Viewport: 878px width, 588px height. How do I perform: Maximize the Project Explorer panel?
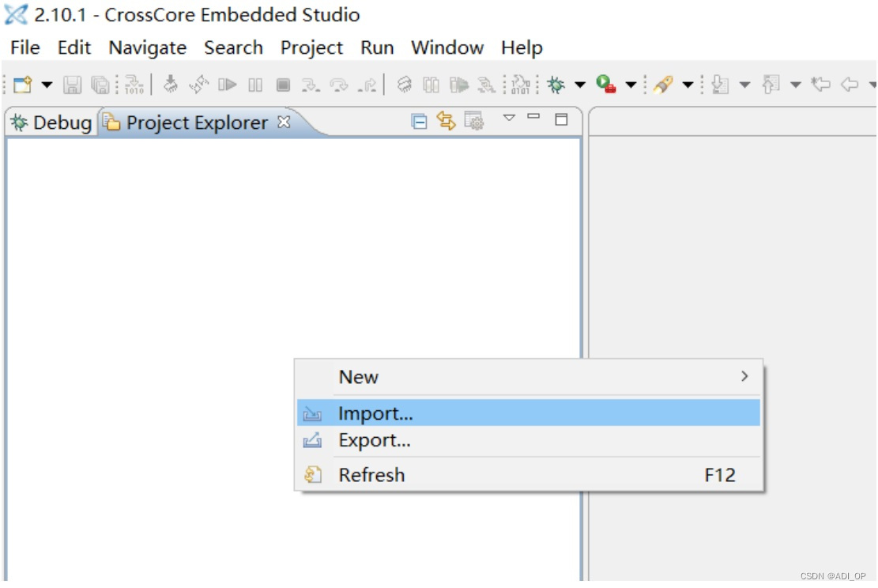(x=561, y=119)
